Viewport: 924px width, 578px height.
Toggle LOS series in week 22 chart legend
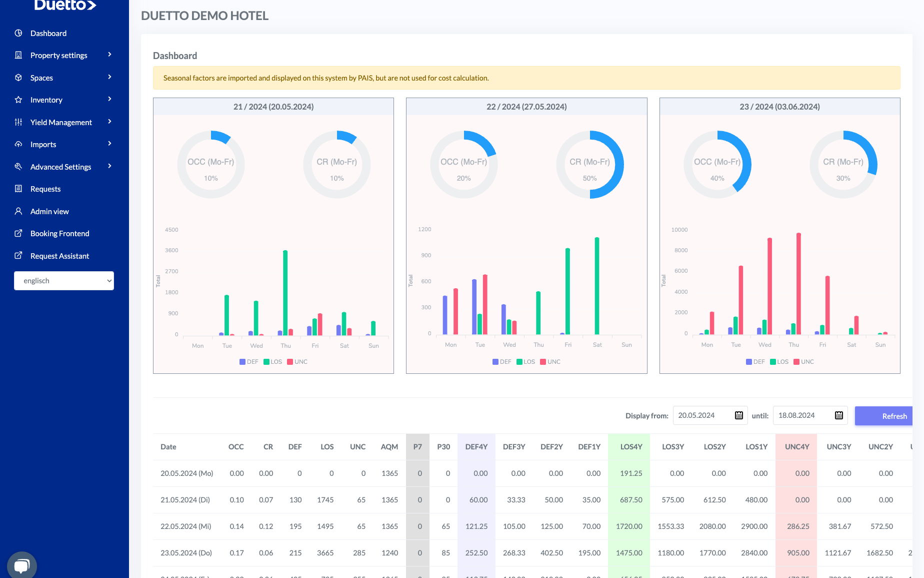coord(525,362)
